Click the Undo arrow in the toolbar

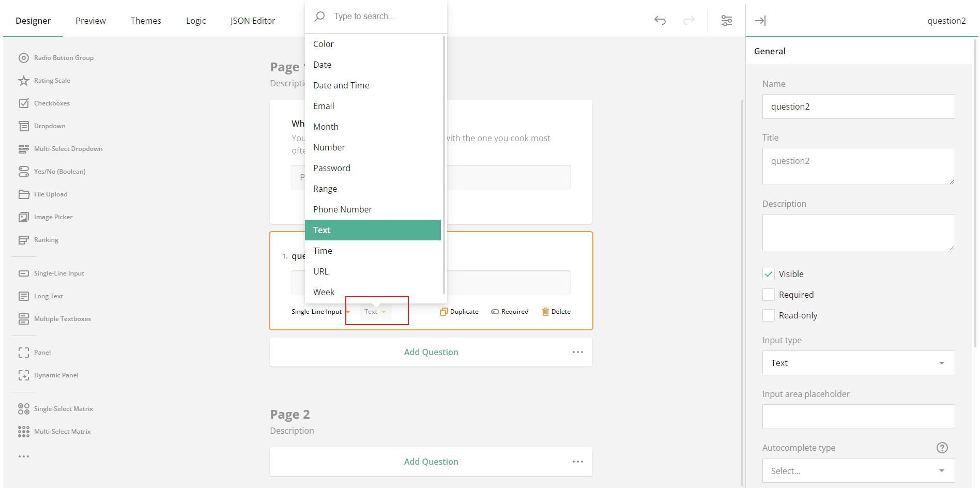(660, 20)
